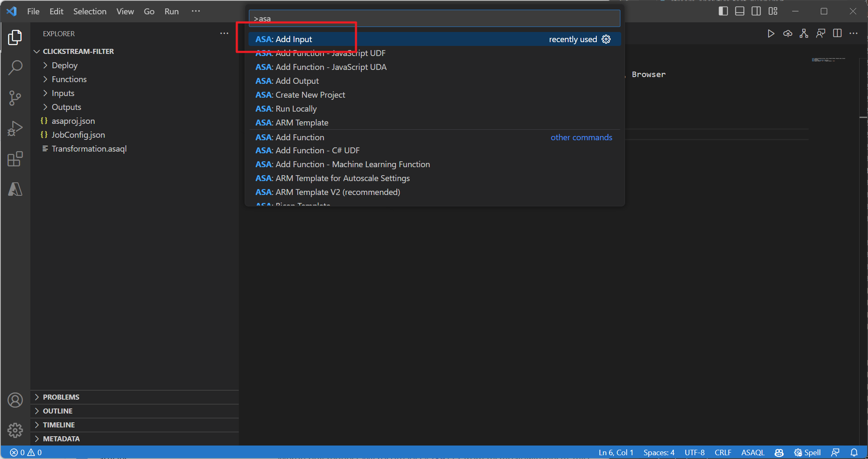Click the command palette input field
868x459 pixels.
tap(434, 19)
